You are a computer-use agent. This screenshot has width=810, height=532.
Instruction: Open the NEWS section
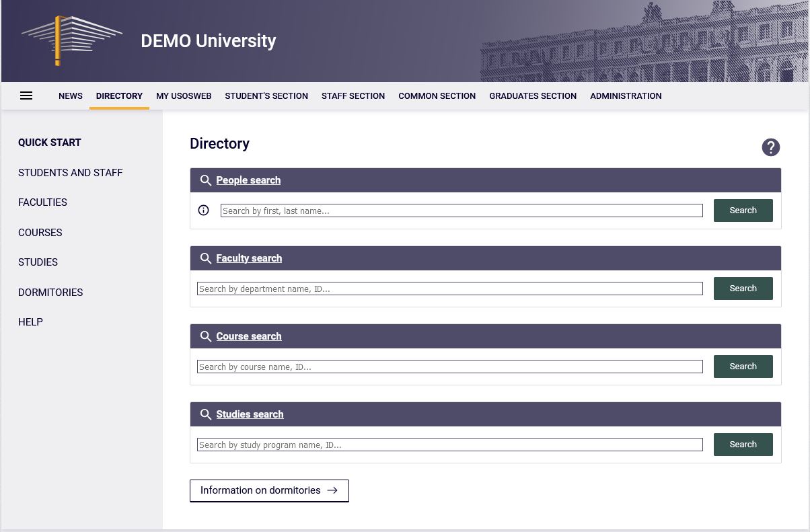pos(71,96)
